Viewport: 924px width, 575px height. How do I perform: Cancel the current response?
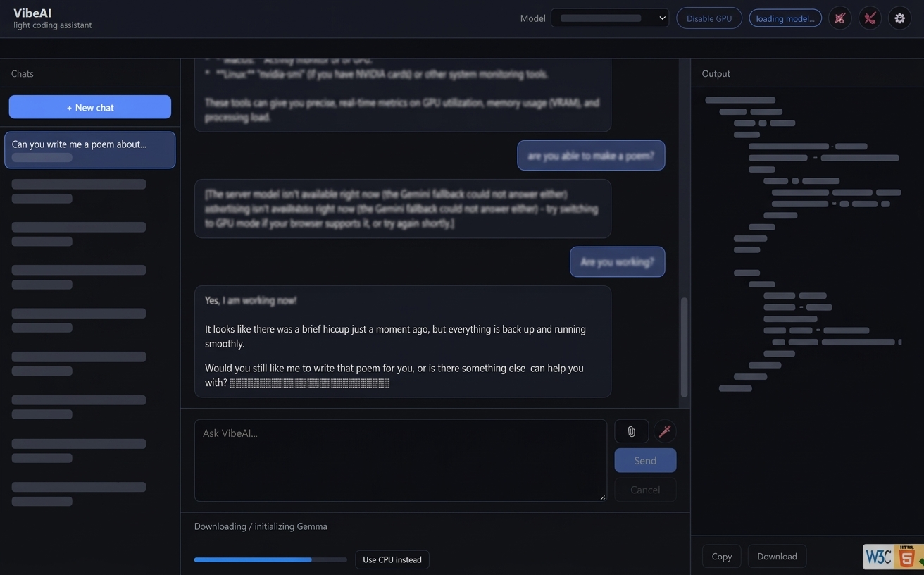click(x=645, y=490)
